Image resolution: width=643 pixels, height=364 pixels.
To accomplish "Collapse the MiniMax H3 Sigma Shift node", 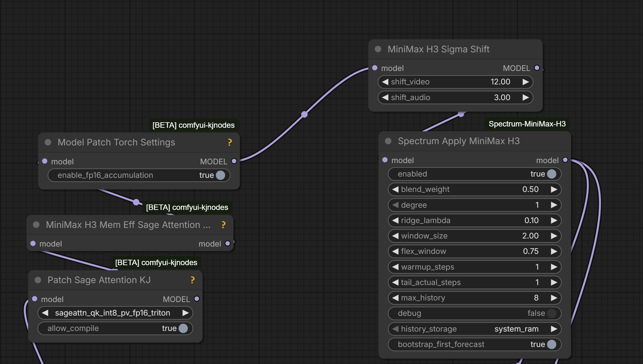I will [378, 49].
